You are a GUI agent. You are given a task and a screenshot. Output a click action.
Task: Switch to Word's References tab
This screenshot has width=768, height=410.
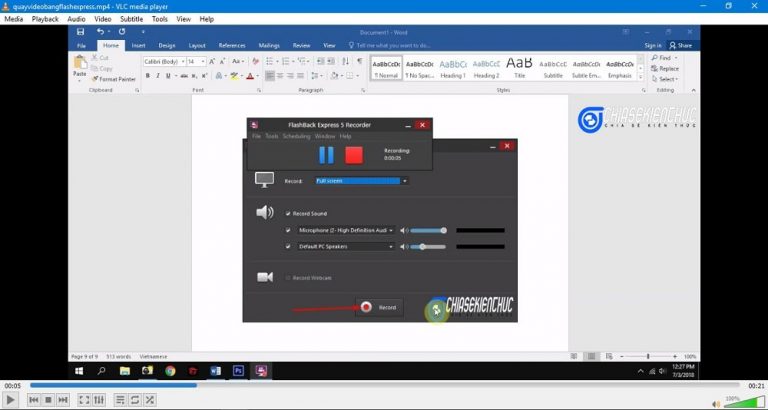(x=232, y=46)
